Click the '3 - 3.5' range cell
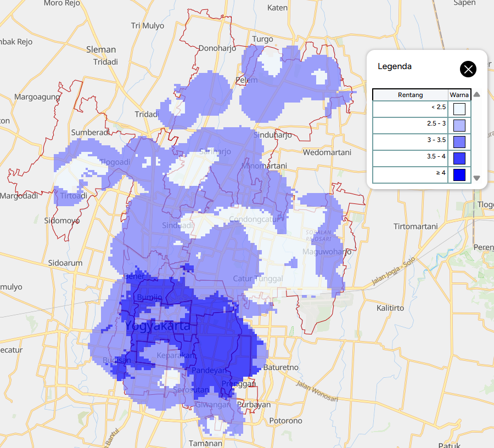The image size is (494, 448). (410, 142)
